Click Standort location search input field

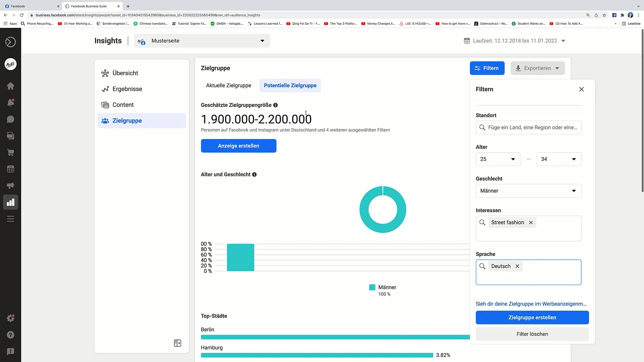tap(528, 127)
